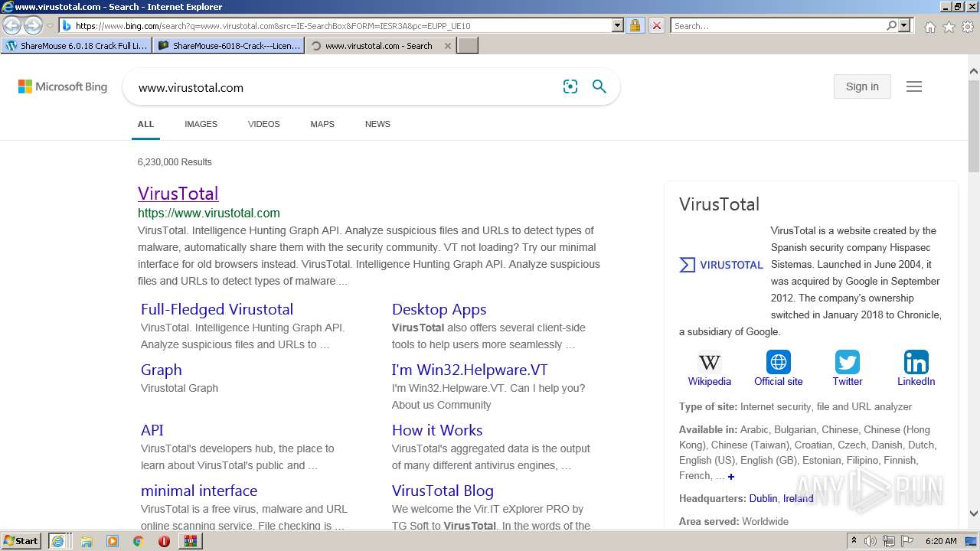Open the Ireland headquarters link
980x551 pixels.
coord(799,498)
